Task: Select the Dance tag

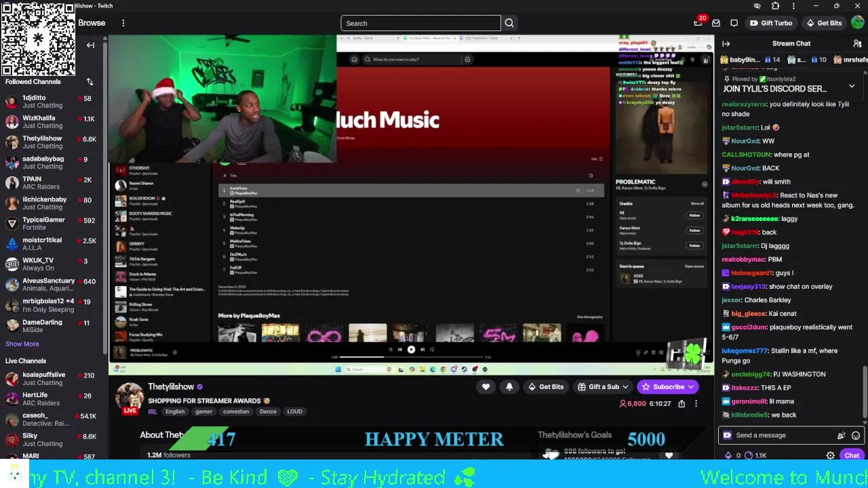Action: [268, 411]
